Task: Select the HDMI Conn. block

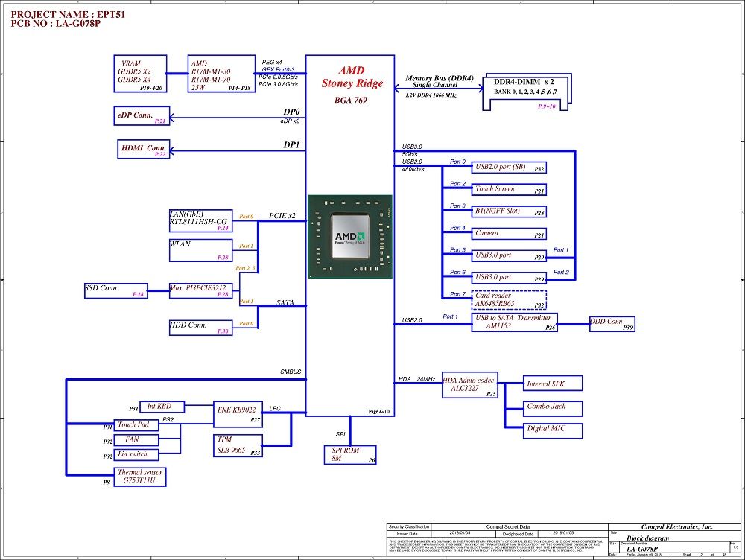Action: [x=144, y=149]
